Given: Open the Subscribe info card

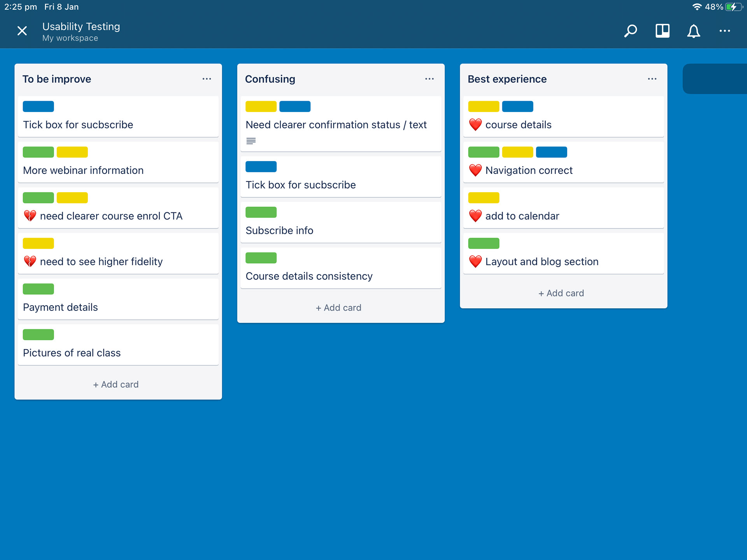Looking at the screenshot, I should pos(341,222).
